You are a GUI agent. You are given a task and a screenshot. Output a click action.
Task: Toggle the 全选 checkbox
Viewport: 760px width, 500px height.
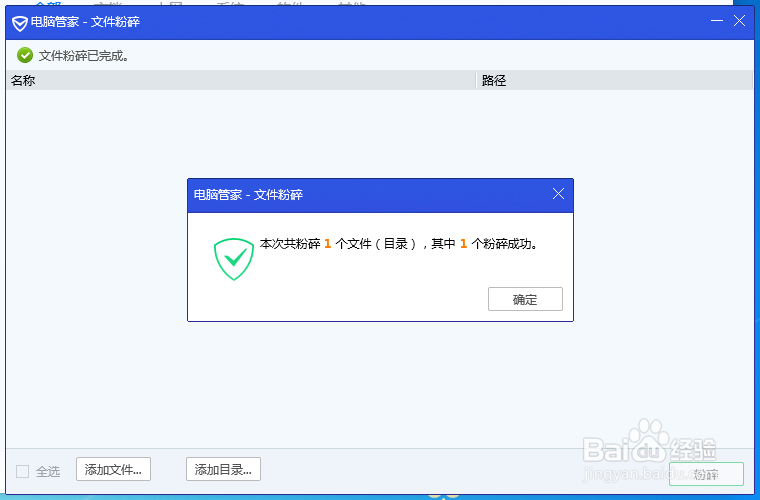(x=23, y=471)
